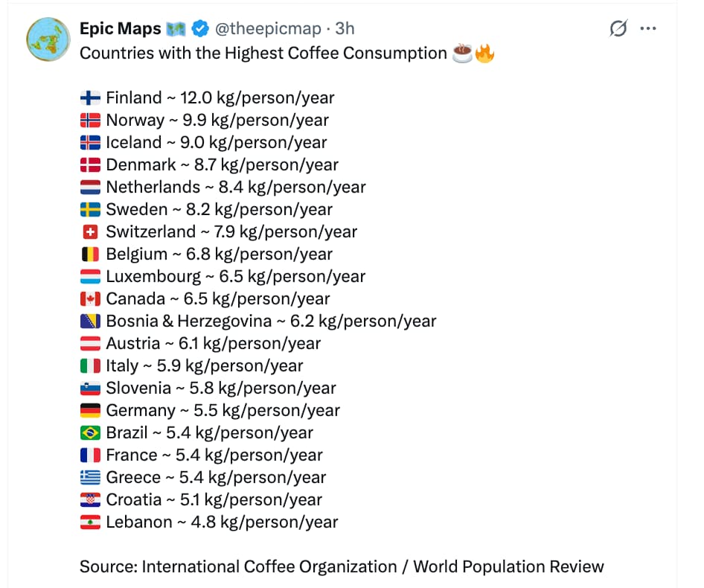
Task: Click the 3h post timestamp
Action: pos(345,29)
